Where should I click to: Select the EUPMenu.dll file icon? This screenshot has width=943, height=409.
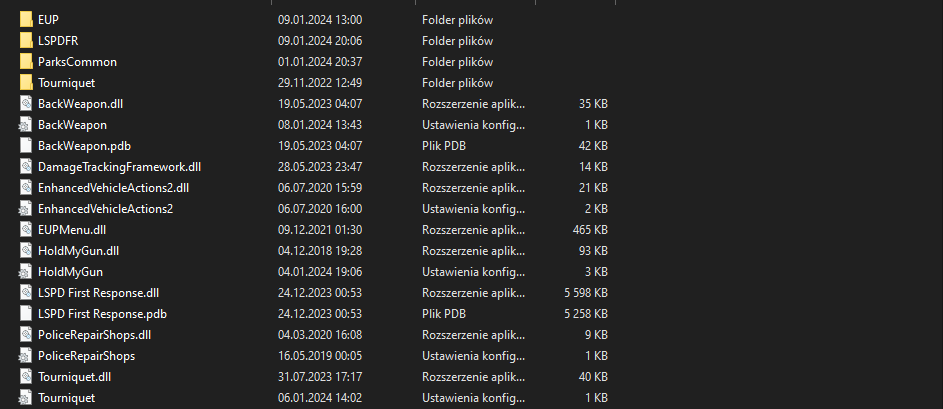click(26, 230)
